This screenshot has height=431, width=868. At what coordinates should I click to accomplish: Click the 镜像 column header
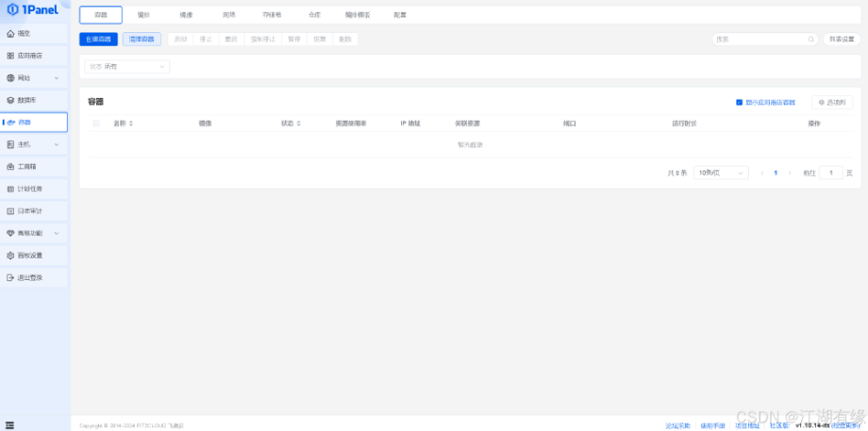pyautogui.click(x=206, y=124)
